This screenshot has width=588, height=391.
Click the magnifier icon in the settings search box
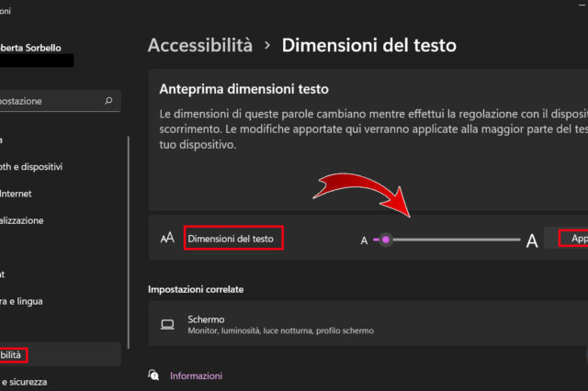(x=108, y=101)
